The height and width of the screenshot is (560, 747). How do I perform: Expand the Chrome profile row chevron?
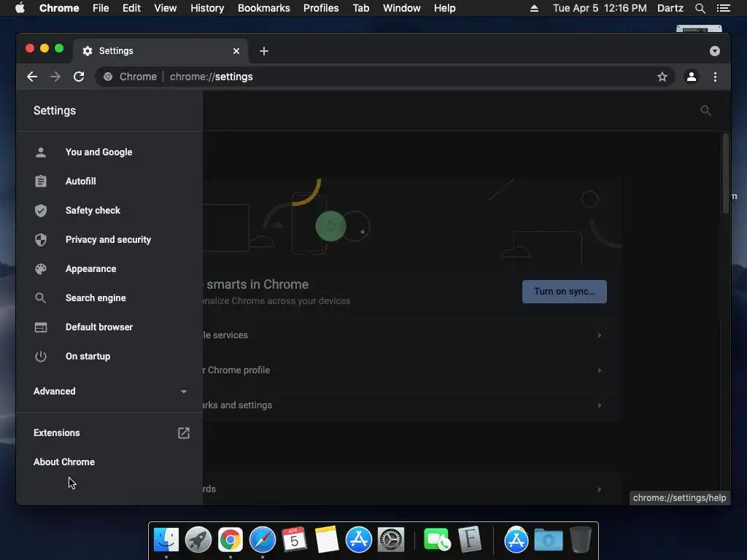[x=600, y=370]
